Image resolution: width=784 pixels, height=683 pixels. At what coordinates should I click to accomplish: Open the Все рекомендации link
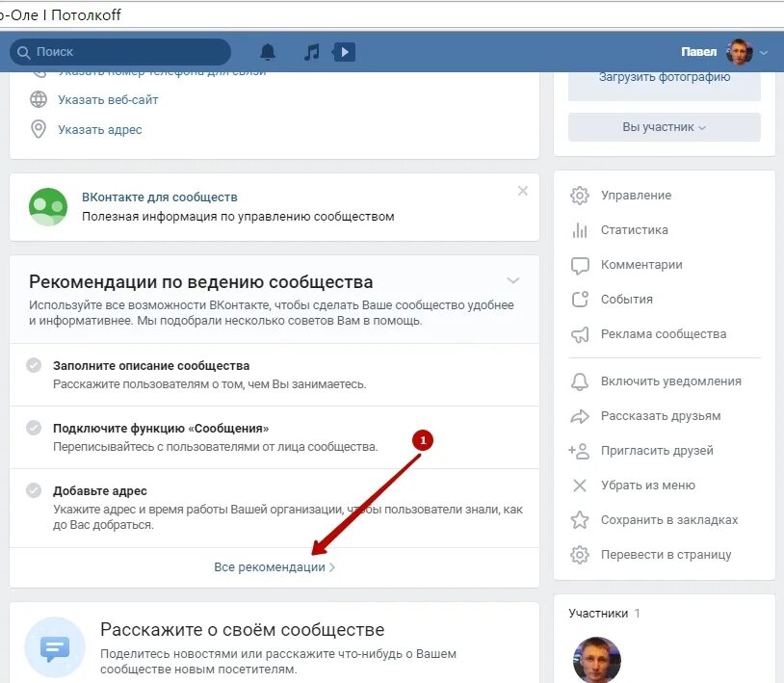coord(274,566)
